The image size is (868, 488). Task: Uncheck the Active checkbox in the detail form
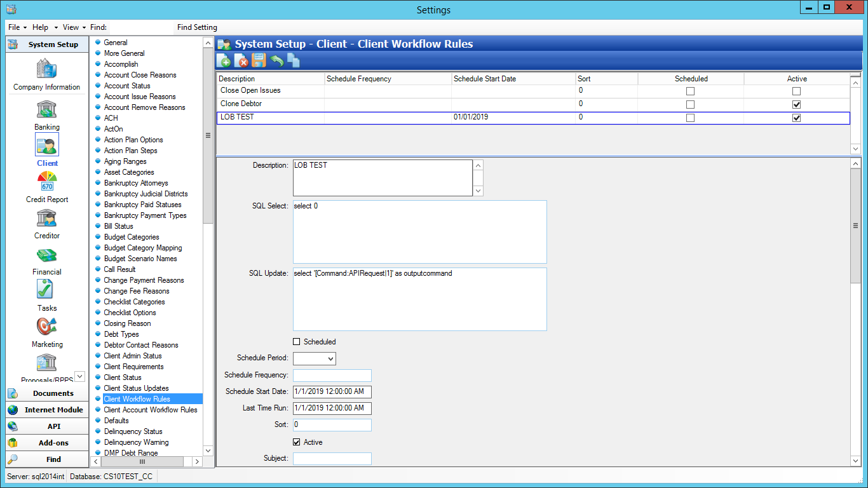[297, 442]
